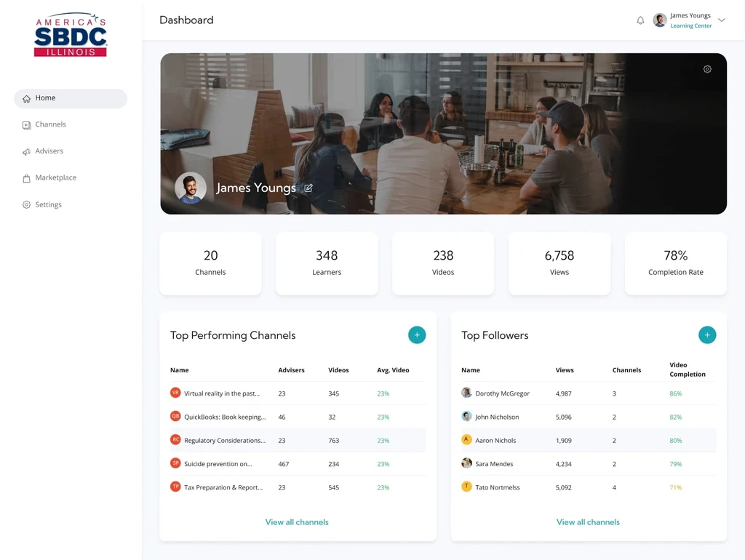The height and width of the screenshot is (560, 745).
Task: Open notifications via the bell icon
Action: click(x=641, y=20)
